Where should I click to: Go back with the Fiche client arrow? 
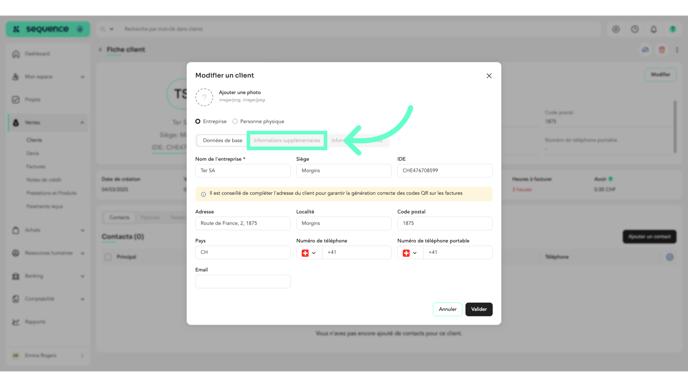pos(100,50)
